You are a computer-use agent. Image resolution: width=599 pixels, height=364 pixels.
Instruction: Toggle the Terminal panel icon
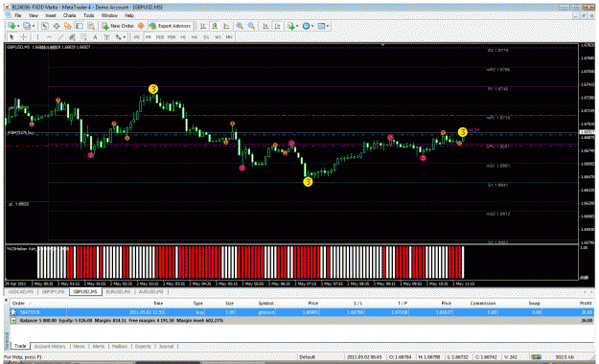80,26
